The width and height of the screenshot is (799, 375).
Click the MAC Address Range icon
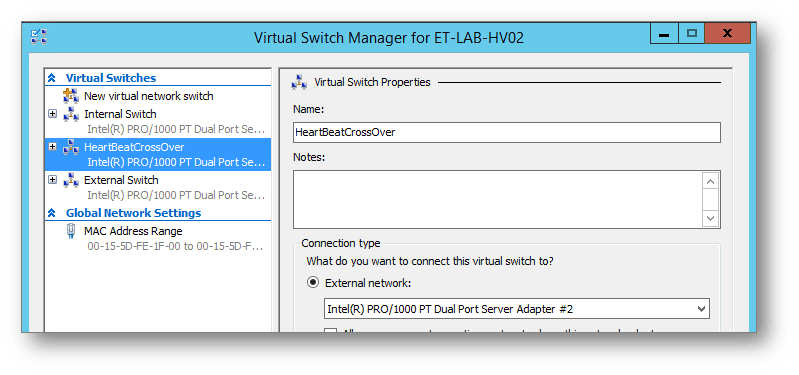(x=71, y=231)
